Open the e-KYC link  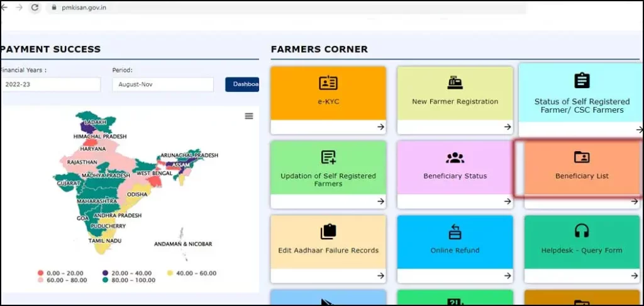point(328,101)
